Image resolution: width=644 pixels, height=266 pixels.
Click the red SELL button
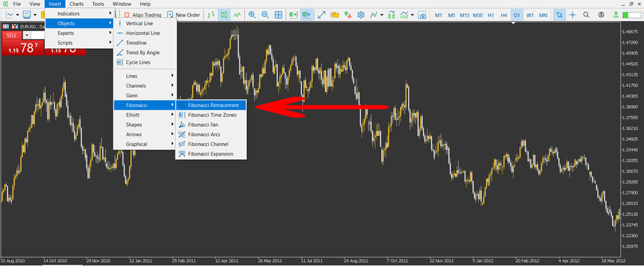(11, 35)
